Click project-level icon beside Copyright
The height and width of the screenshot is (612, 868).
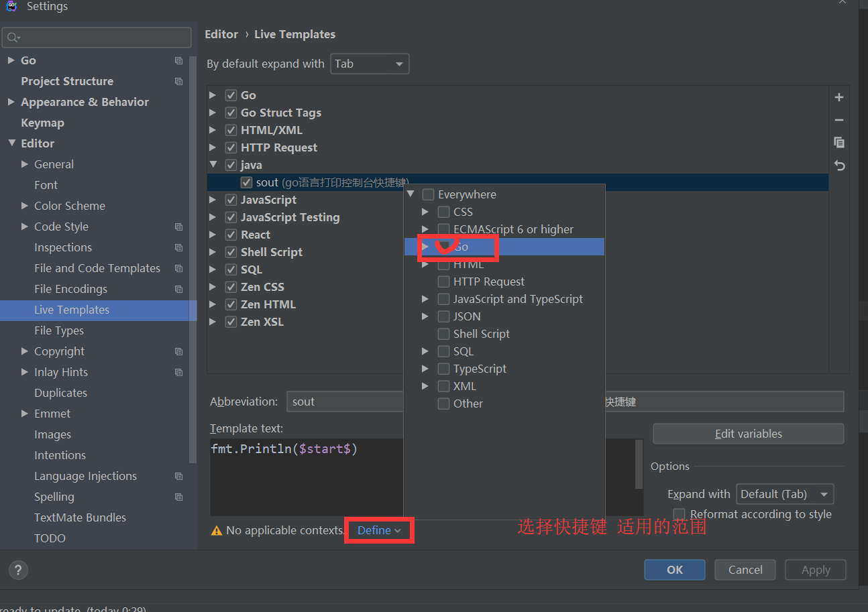click(x=178, y=351)
